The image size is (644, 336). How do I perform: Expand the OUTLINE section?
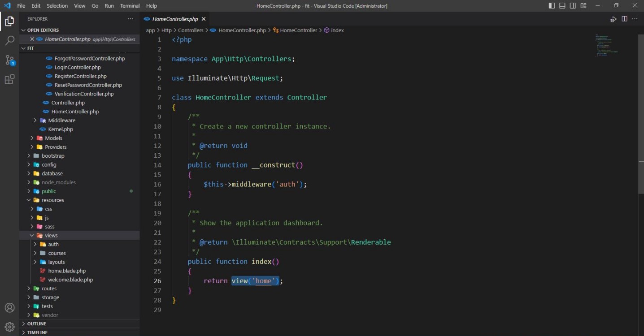pyautogui.click(x=37, y=323)
